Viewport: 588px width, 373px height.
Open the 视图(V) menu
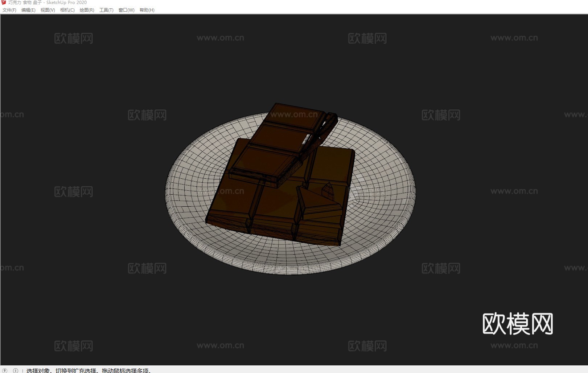(48, 10)
